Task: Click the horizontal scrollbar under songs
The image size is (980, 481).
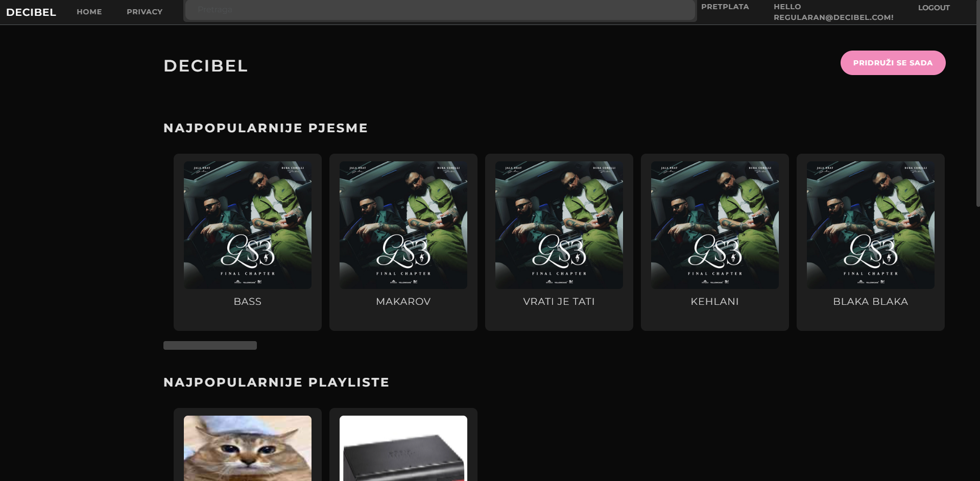Action: click(210, 345)
